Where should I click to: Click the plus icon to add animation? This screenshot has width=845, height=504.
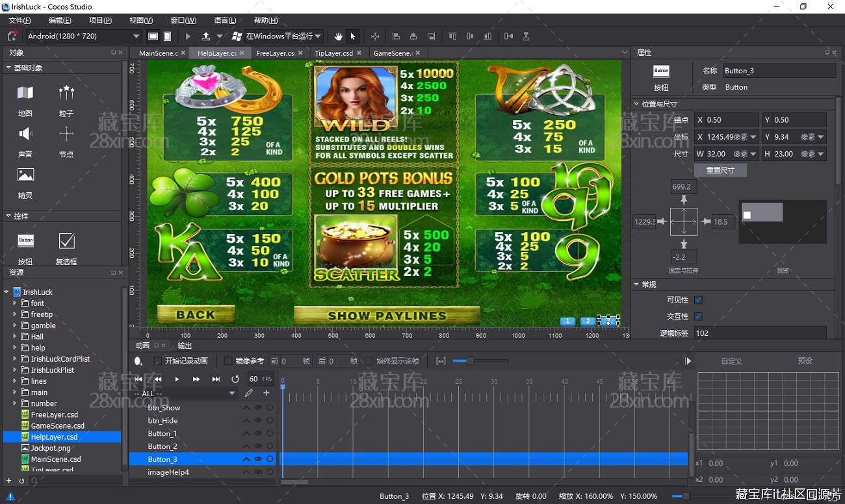point(266,393)
